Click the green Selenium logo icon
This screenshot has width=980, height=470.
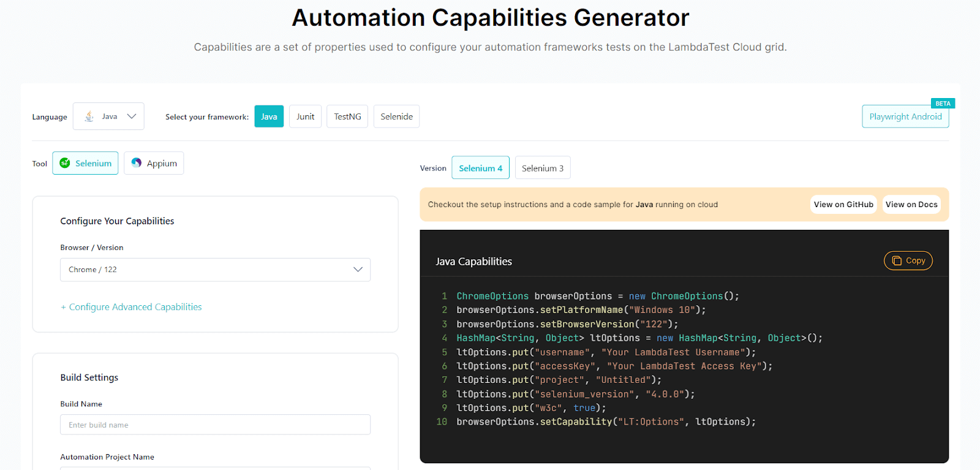(65, 163)
